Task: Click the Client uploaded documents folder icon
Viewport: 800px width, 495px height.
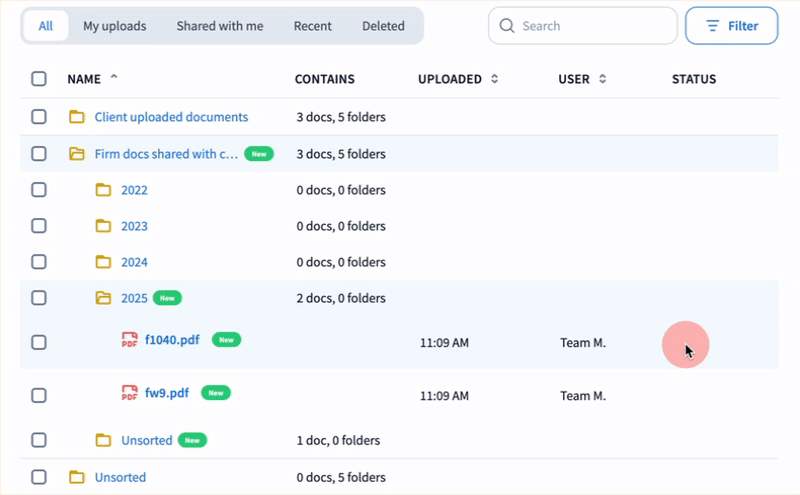Action: (x=76, y=117)
